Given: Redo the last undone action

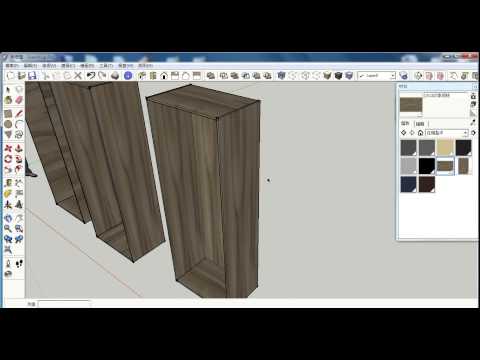Looking at the screenshot, I should 102,76.
